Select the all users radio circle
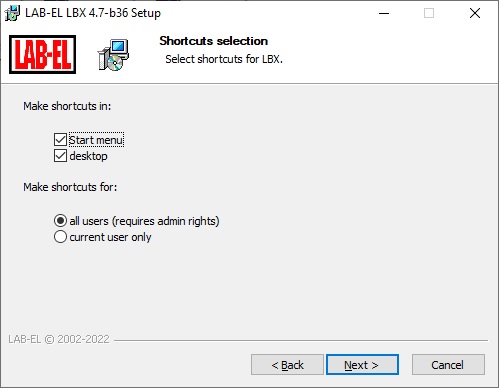This screenshot has width=499, height=388. 60,221
